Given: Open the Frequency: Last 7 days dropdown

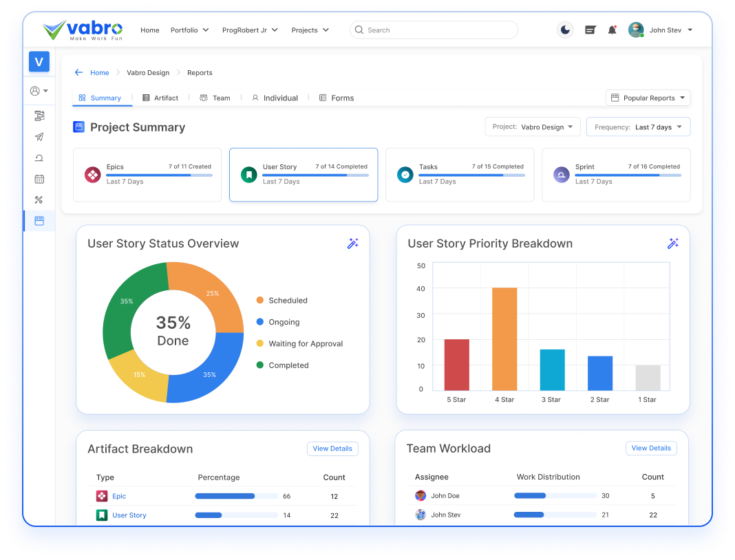Looking at the screenshot, I should [638, 127].
